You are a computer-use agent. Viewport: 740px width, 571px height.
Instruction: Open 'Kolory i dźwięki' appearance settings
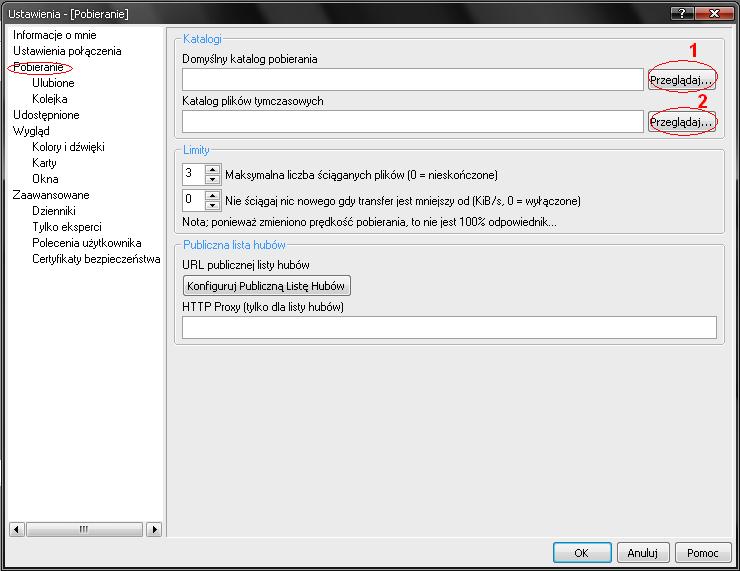point(68,147)
